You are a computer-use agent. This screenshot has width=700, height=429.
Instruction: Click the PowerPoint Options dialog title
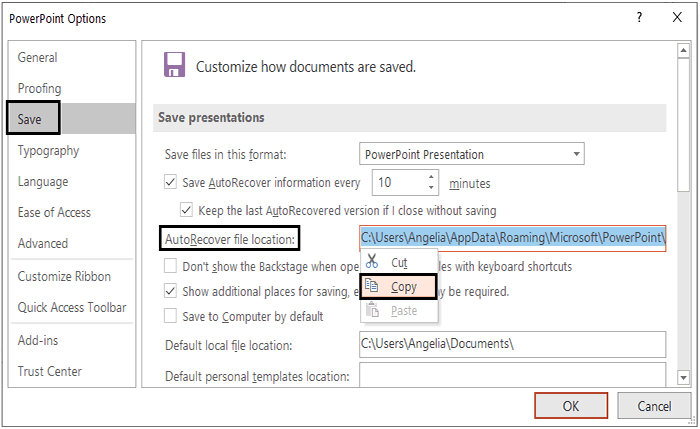pos(58,18)
